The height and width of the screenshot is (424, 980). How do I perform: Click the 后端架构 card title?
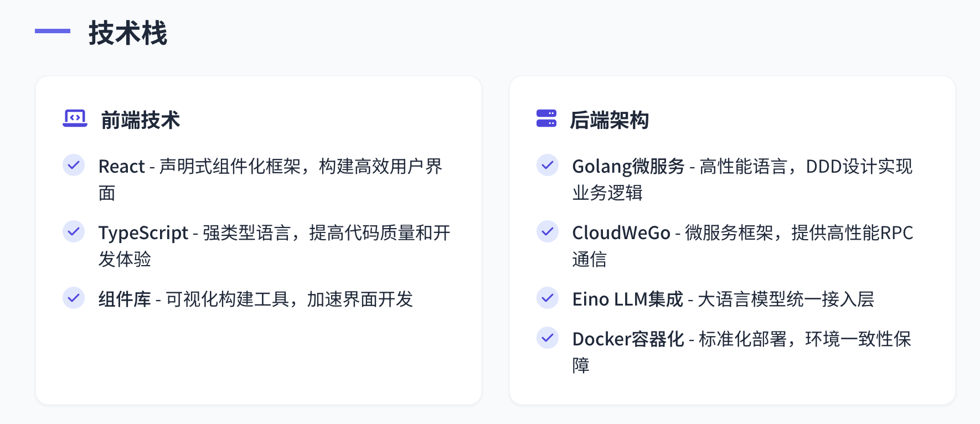(609, 120)
